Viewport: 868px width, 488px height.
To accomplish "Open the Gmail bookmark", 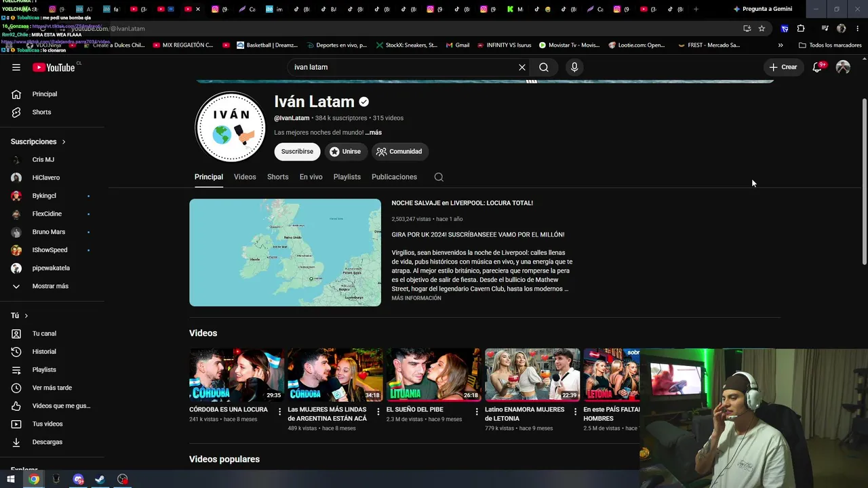I will (x=458, y=45).
